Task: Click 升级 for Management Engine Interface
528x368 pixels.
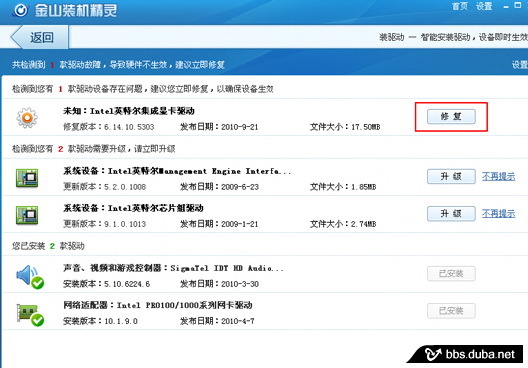Action: (x=451, y=176)
